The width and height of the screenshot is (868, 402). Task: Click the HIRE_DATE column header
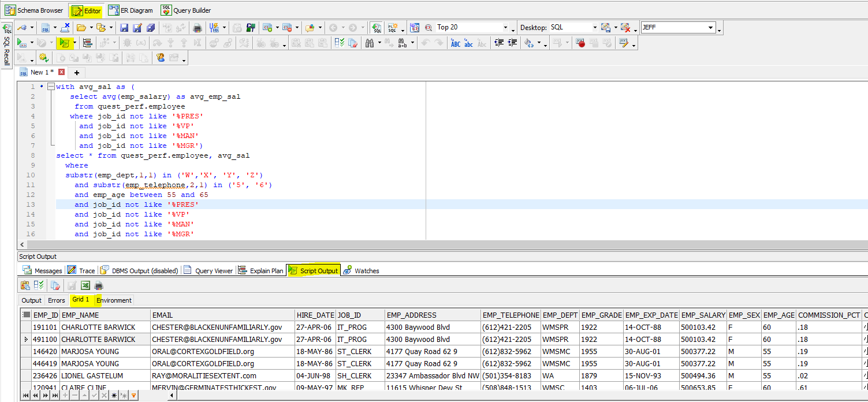tap(315, 315)
